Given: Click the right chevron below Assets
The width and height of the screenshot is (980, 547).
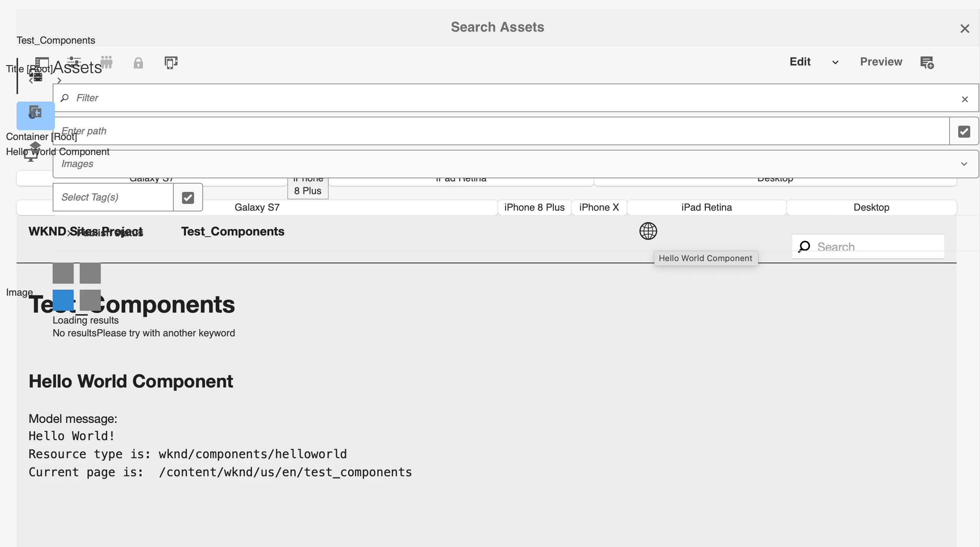Looking at the screenshot, I should [59, 81].
